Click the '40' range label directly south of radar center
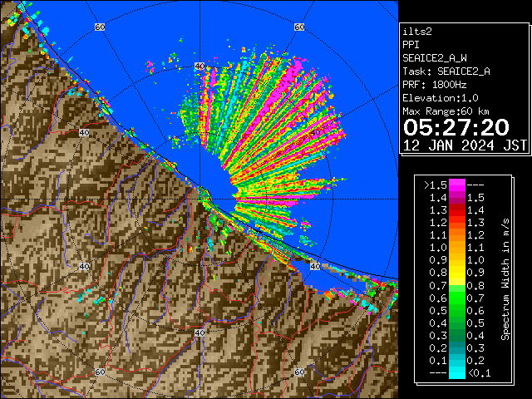The width and height of the screenshot is (532, 399). click(x=199, y=332)
